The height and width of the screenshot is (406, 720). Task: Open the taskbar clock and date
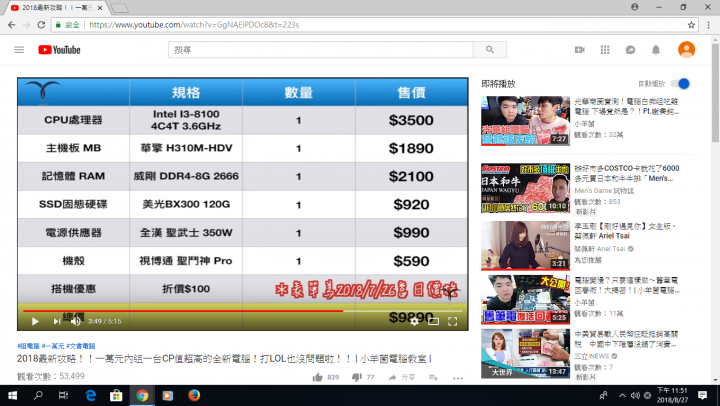672,395
